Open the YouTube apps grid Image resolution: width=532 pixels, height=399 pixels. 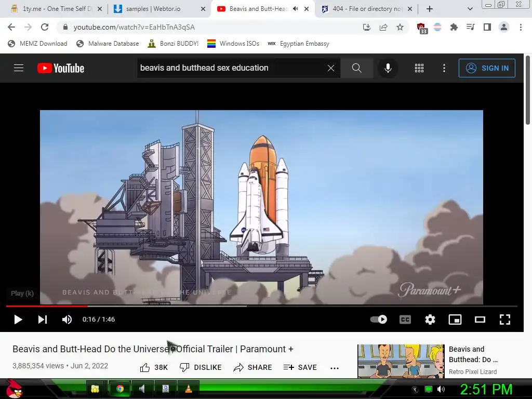pos(419,68)
